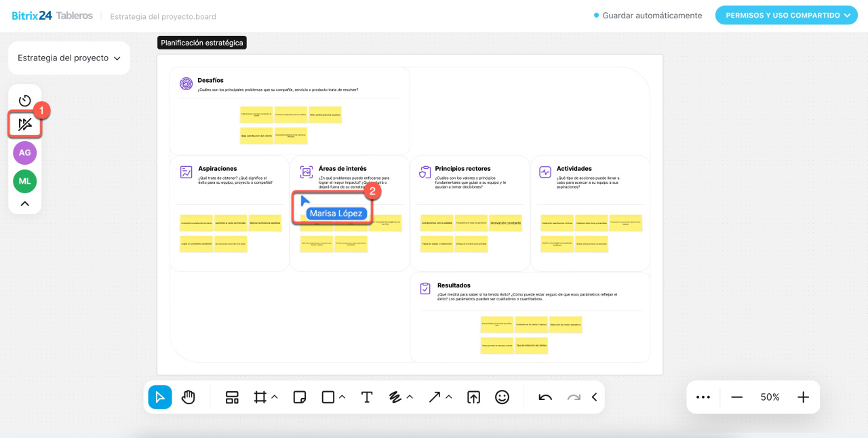Expand Estrategia del proyecto dropdown
The height and width of the screenshot is (438, 868).
[68, 58]
